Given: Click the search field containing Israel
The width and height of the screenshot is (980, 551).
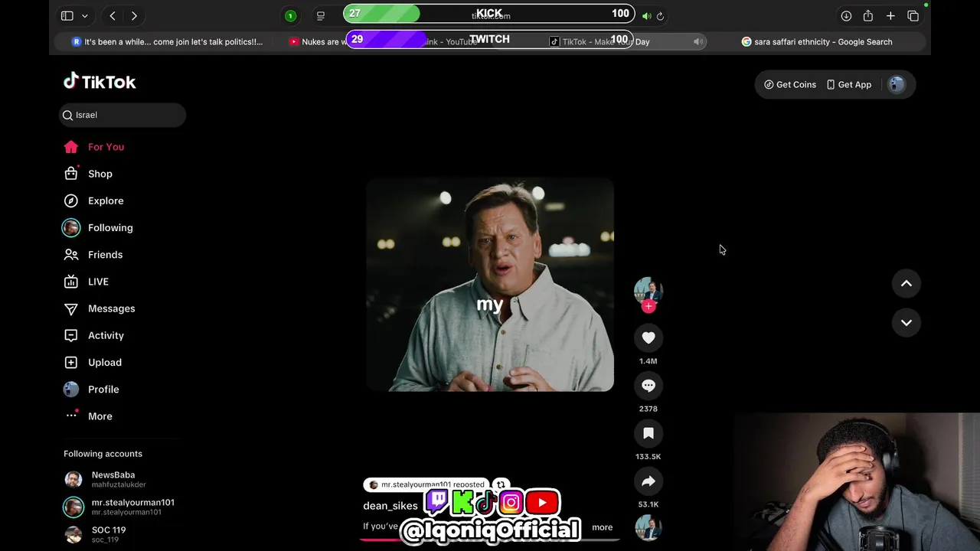Looking at the screenshot, I should point(122,115).
